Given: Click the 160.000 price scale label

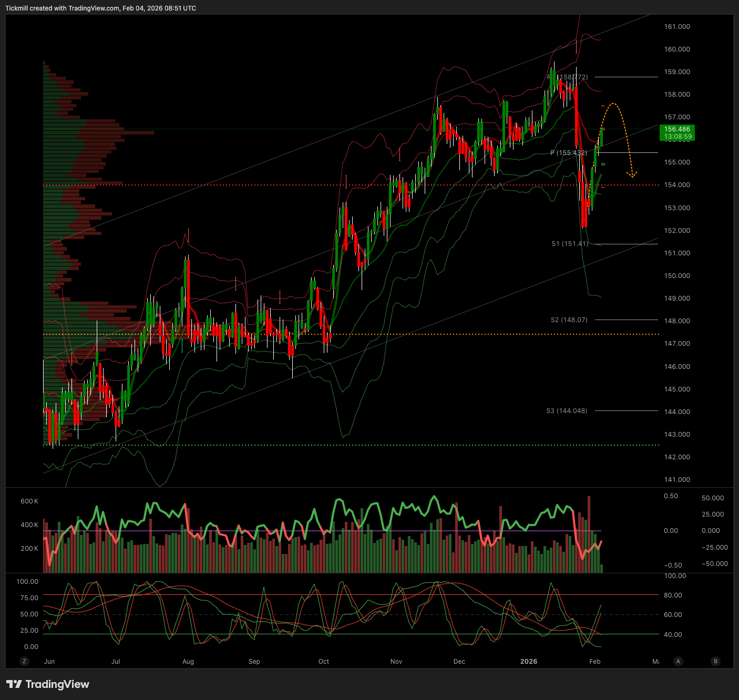Looking at the screenshot, I should pyautogui.click(x=677, y=49).
